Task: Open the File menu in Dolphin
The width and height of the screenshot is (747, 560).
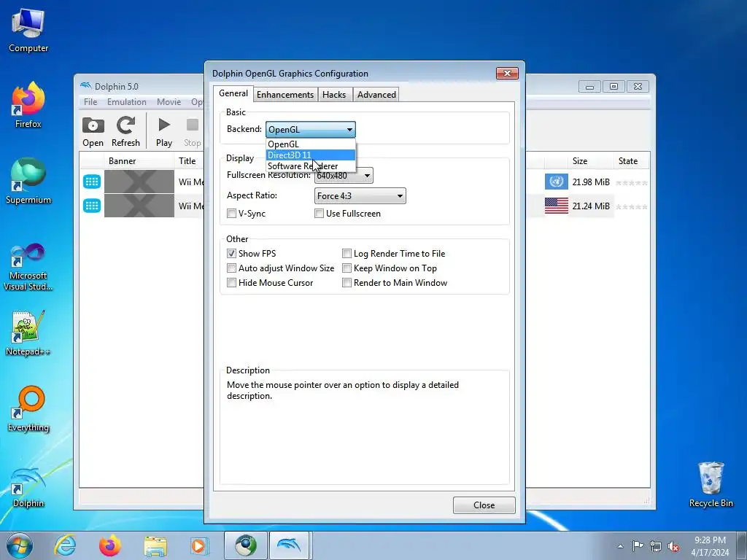Action: [90, 102]
